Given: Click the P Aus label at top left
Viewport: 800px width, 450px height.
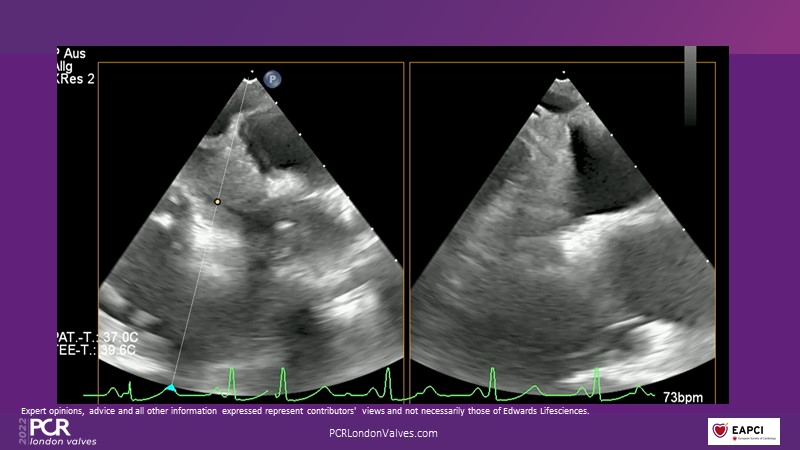Looking at the screenshot, I should click(x=74, y=52).
